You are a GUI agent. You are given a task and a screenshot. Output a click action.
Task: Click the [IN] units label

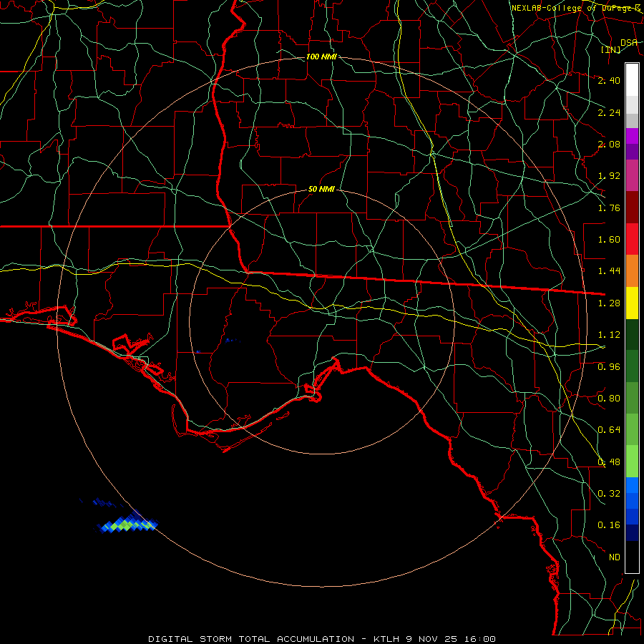click(611, 49)
